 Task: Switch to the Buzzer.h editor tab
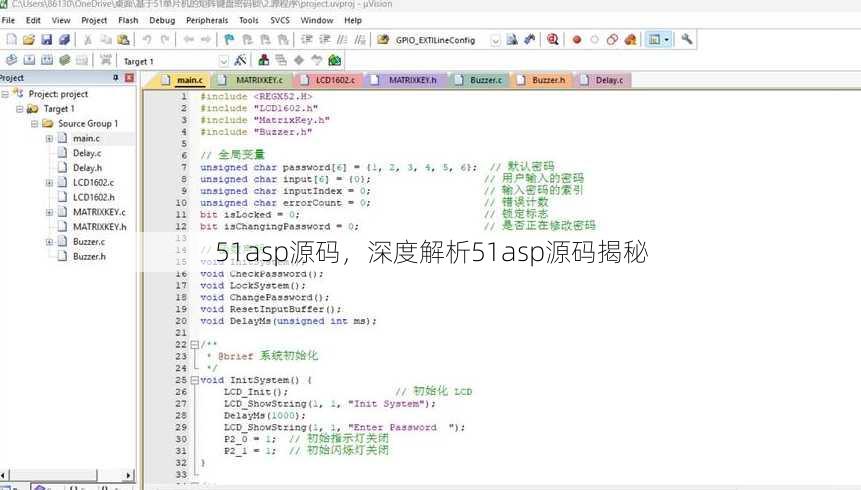541,80
